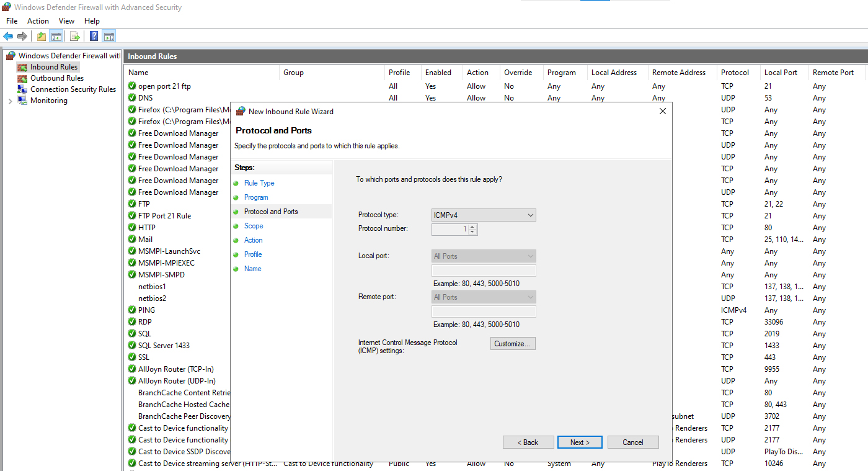The image size is (868, 471).
Task: Jump to the Scope wizard step
Action: (x=253, y=226)
